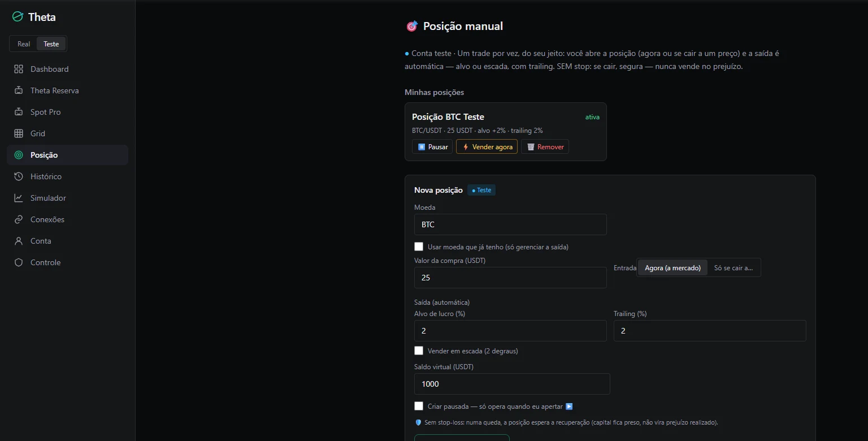Select 'Só se cair a...' entry option
868x441 pixels.
click(734, 268)
